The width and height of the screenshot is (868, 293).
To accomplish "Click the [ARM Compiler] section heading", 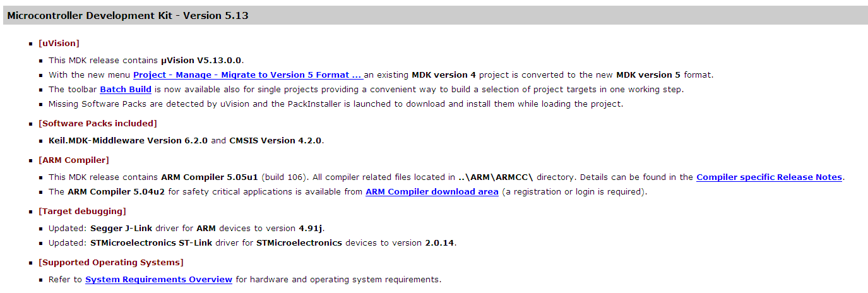I will pyautogui.click(x=74, y=160).
